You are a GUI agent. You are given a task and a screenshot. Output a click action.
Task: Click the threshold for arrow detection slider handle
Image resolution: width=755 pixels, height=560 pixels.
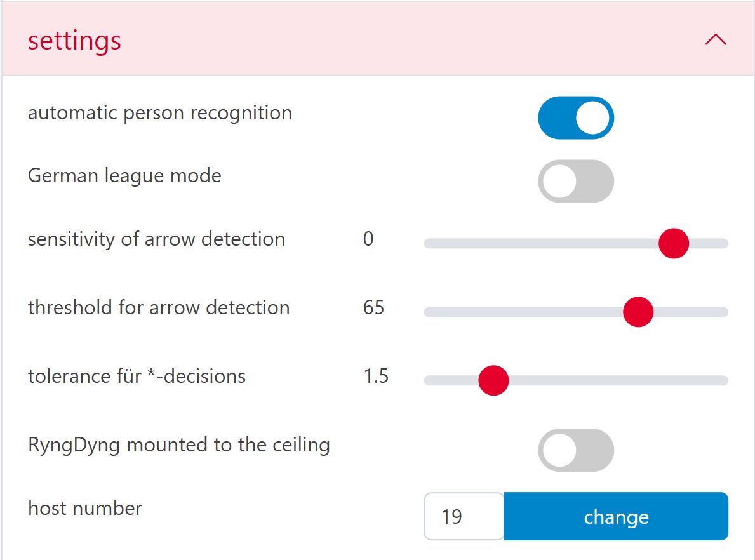pos(638,312)
